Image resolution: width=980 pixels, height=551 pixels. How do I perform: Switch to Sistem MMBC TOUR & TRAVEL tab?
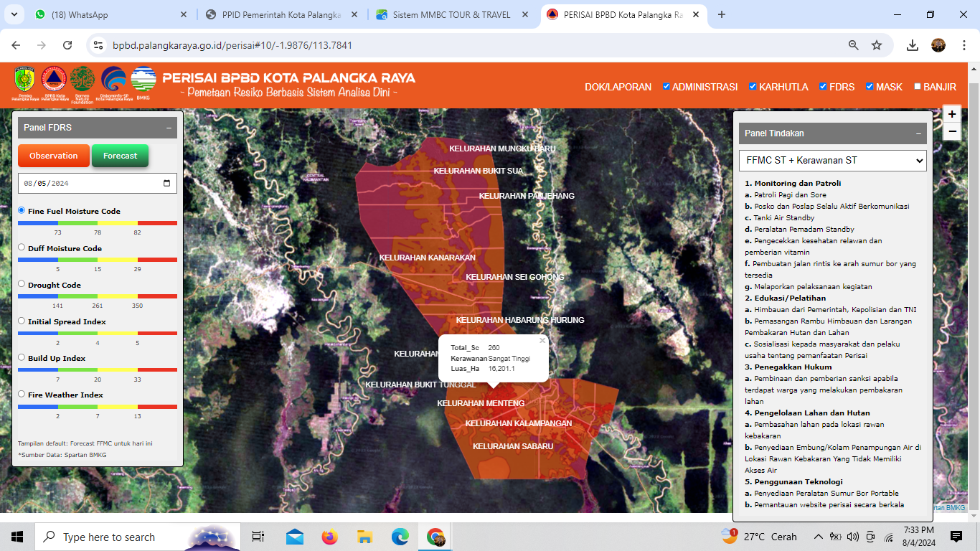point(452,14)
